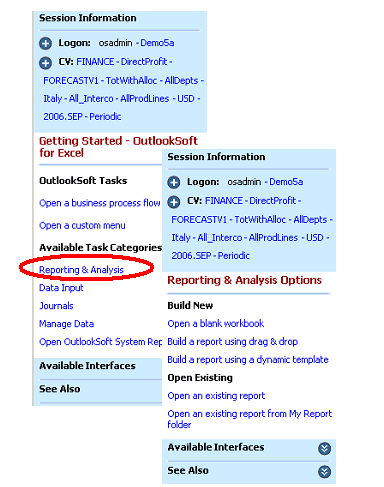Select Open an existing report

point(216,396)
